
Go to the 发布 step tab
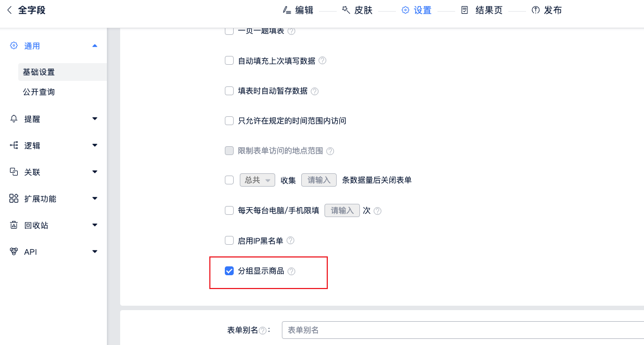pyautogui.click(x=547, y=10)
